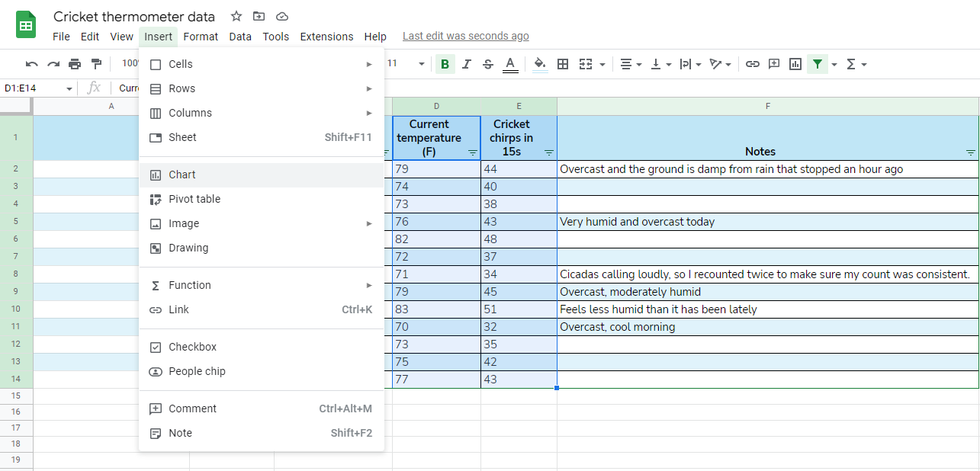The height and width of the screenshot is (471, 980).
Task: Open filter dropdown on Notes column
Action: coord(970,152)
